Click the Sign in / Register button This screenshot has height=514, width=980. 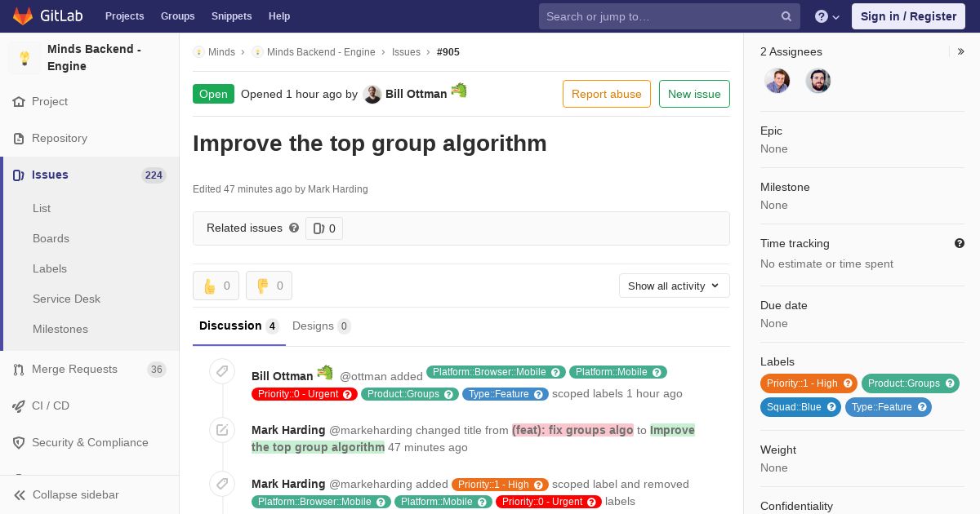click(x=908, y=16)
